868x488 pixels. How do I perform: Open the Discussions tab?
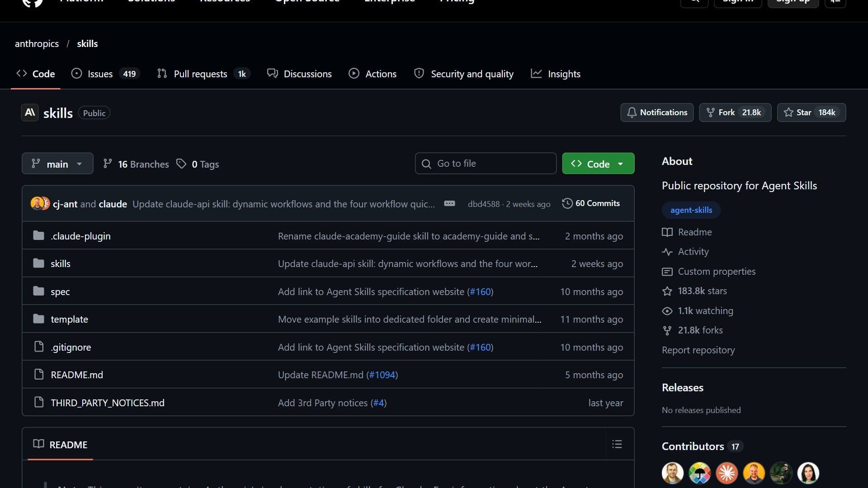point(299,74)
